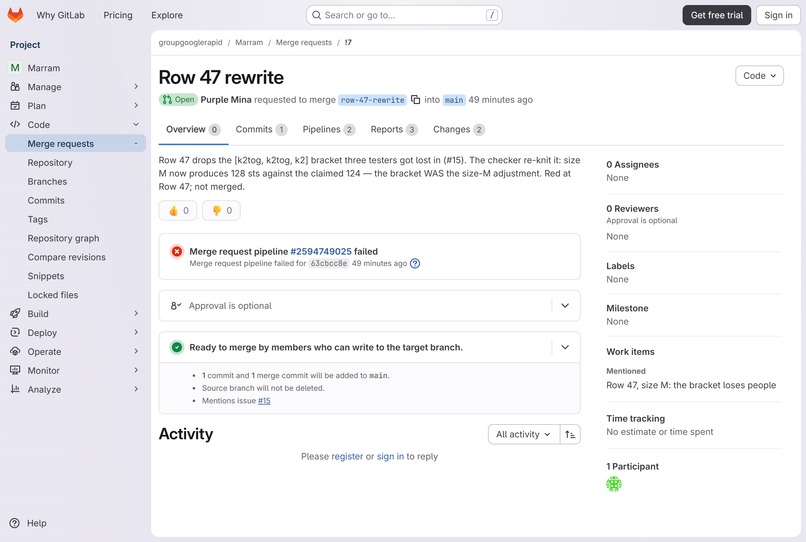Click the thumbs up reaction
This screenshot has width=806, height=542.
(x=178, y=210)
